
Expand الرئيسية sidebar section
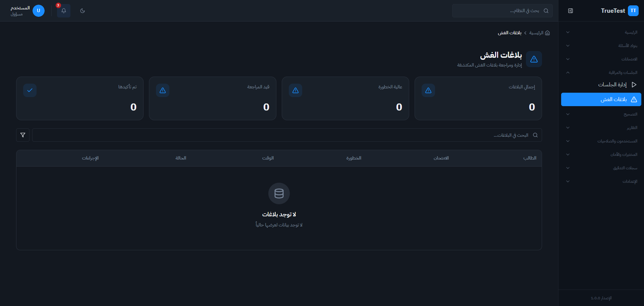tap(601, 32)
